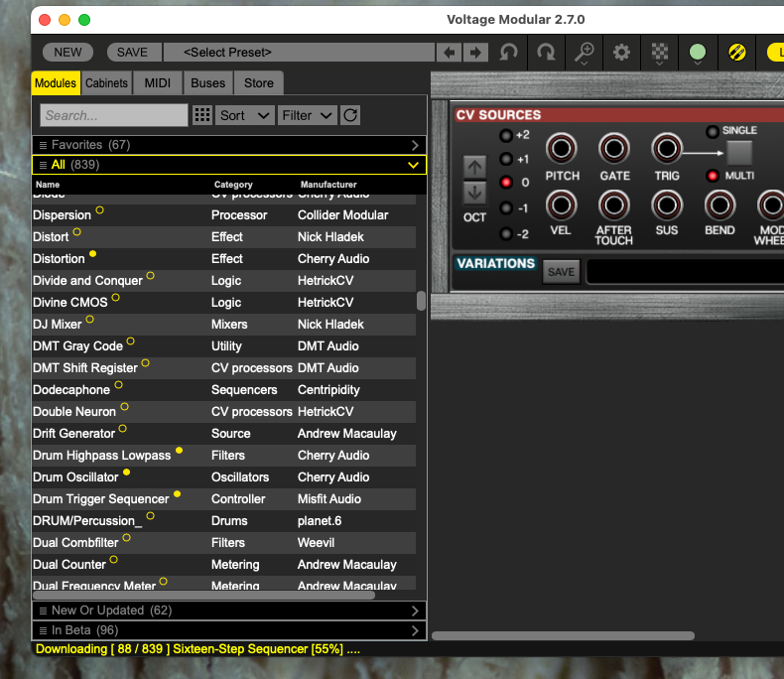Click the module list vertical scrollbar thumb

pyautogui.click(x=421, y=301)
